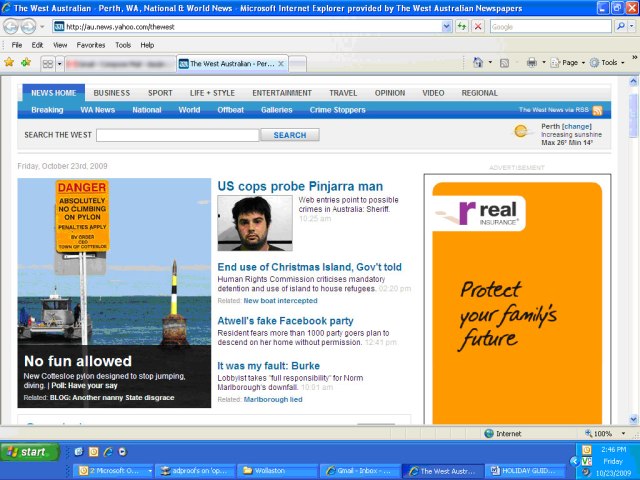Open the 'US cops probe Pinjarra man' headline
This screenshot has width=640, height=480.
[300, 186]
